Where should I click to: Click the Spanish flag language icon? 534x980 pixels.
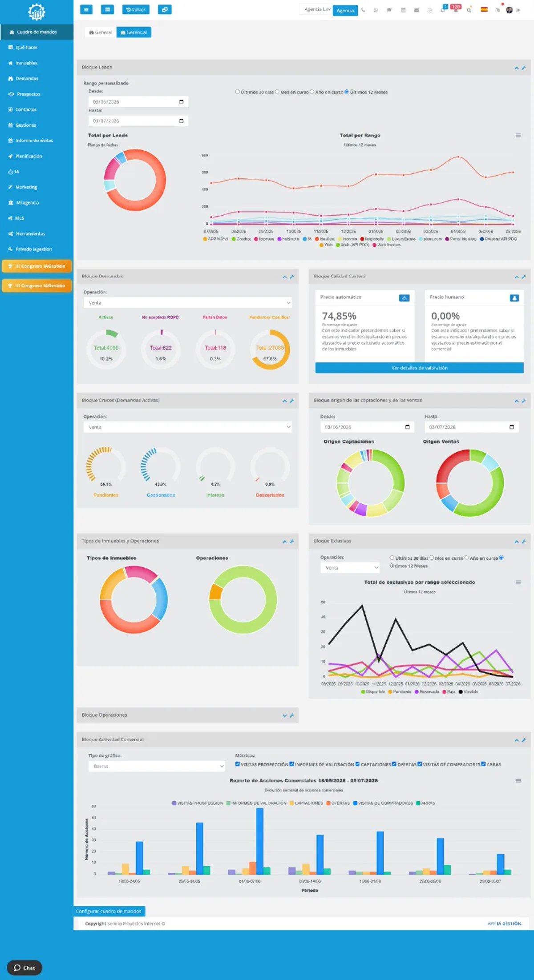click(484, 9)
